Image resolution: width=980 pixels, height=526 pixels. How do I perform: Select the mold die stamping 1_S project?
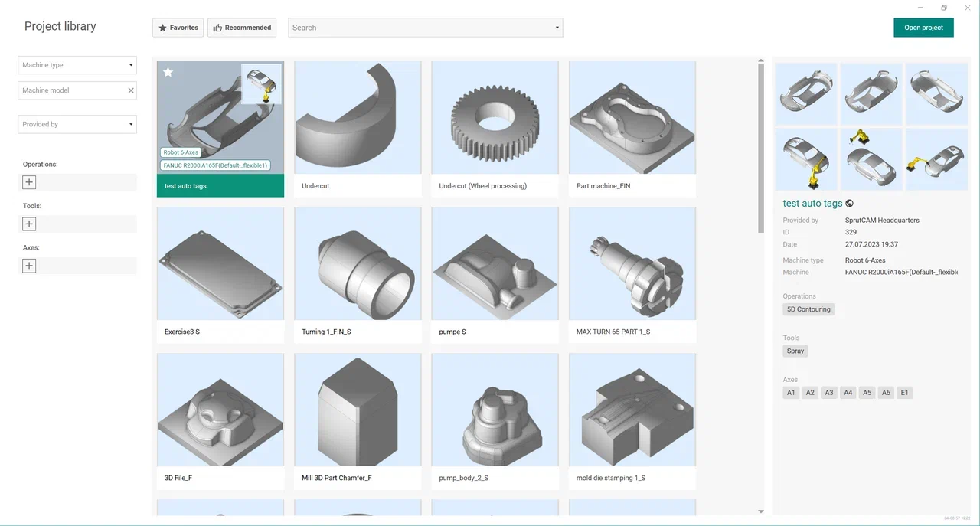[632, 421]
